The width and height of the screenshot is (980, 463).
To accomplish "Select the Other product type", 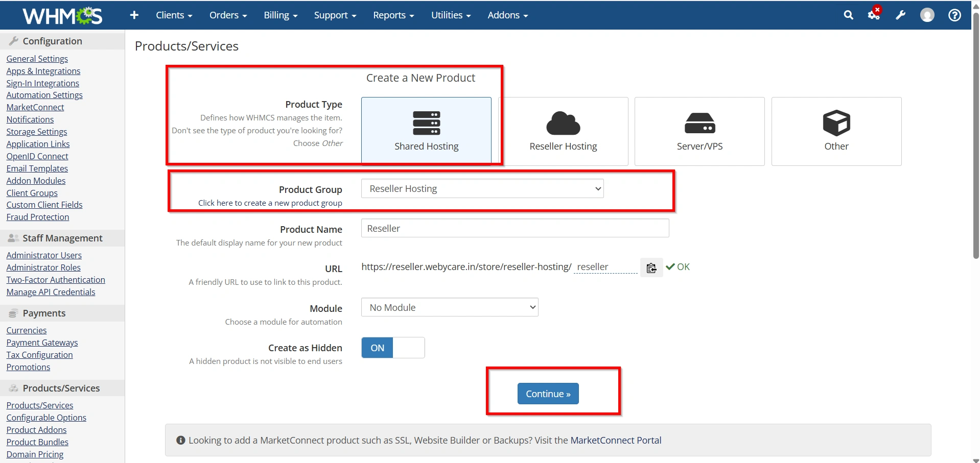I will (x=836, y=131).
